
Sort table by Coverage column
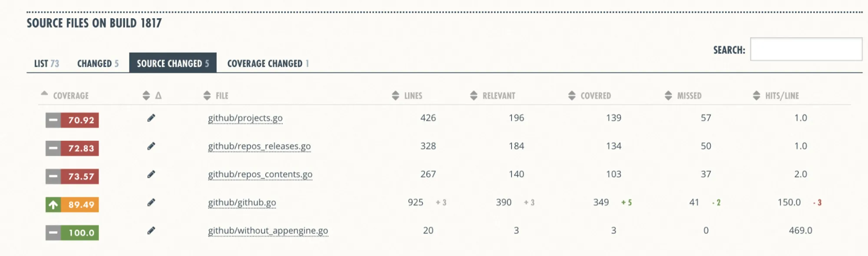pyautogui.click(x=70, y=96)
